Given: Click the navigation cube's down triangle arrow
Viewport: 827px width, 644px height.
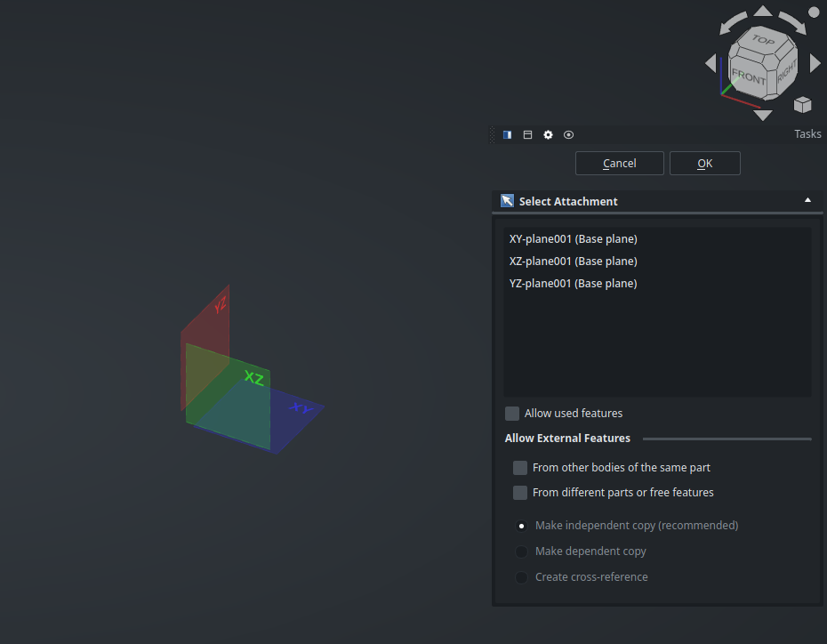Looking at the screenshot, I should 763,115.
